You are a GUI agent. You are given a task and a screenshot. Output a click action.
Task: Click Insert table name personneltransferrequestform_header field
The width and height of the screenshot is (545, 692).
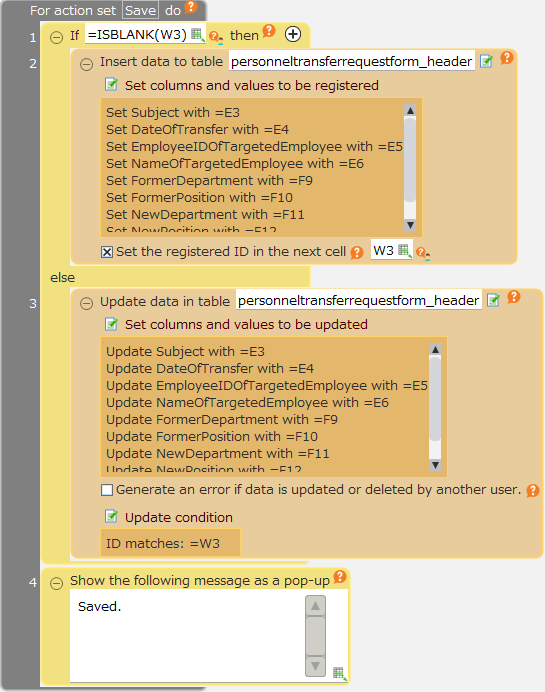tap(352, 61)
